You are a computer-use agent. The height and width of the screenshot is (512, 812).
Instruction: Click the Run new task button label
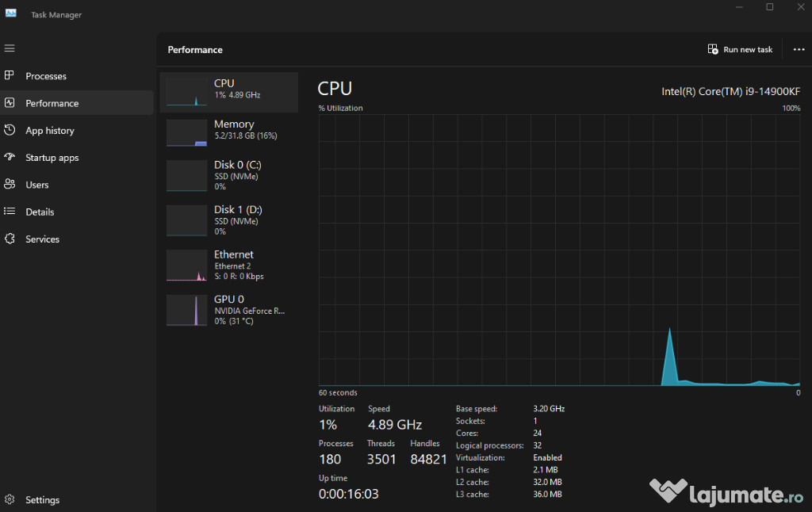pyautogui.click(x=748, y=50)
